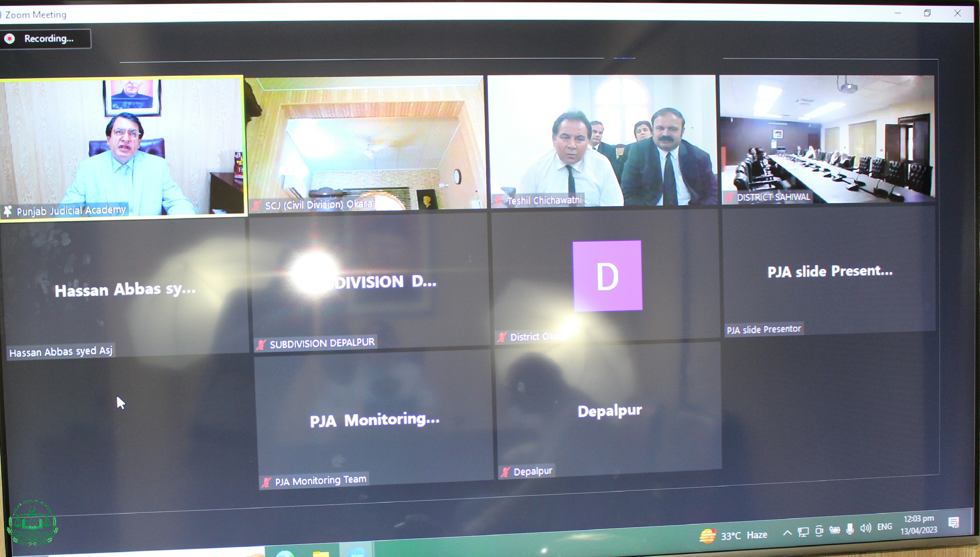This screenshot has height=557, width=980.
Task: Expand the hidden tray icons chevron
Action: click(x=787, y=533)
